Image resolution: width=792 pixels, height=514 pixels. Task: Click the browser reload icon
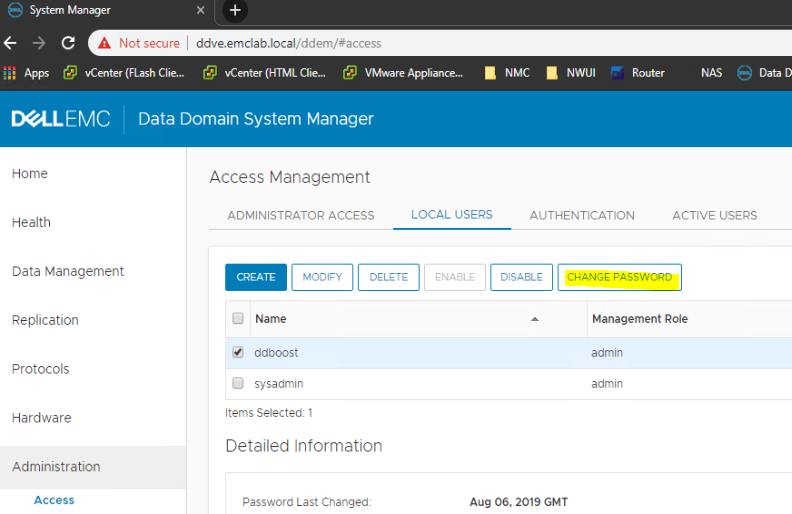click(x=68, y=43)
